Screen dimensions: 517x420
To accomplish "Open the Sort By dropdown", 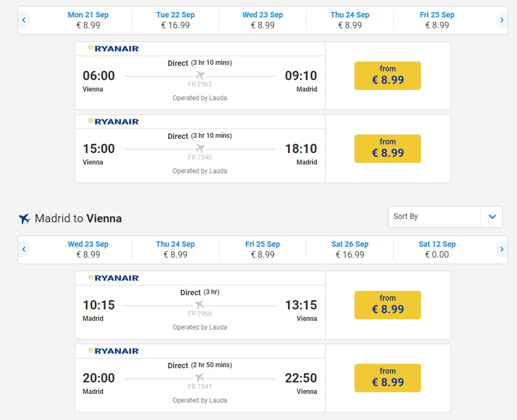I will pos(445,217).
